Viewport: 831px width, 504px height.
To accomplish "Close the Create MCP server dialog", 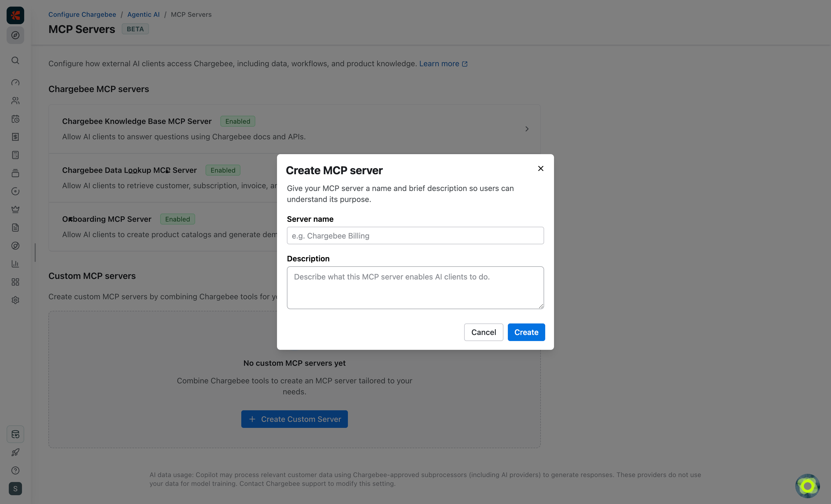I will pyautogui.click(x=541, y=168).
